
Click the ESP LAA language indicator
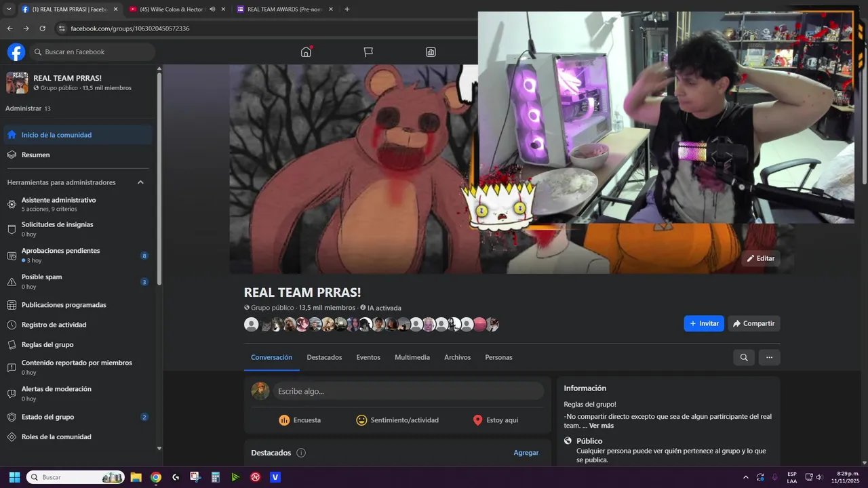pyautogui.click(x=792, y=477)
